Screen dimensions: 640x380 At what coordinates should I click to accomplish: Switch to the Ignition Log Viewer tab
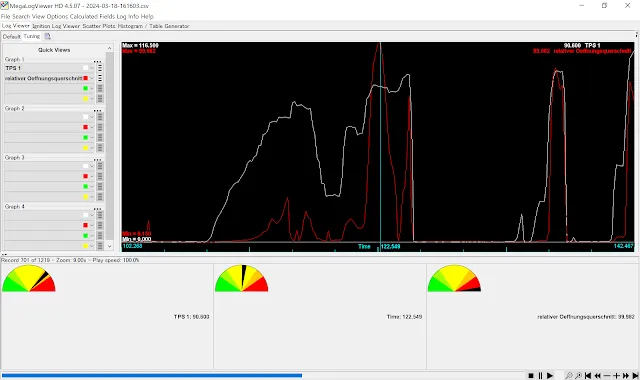[56, 26]
